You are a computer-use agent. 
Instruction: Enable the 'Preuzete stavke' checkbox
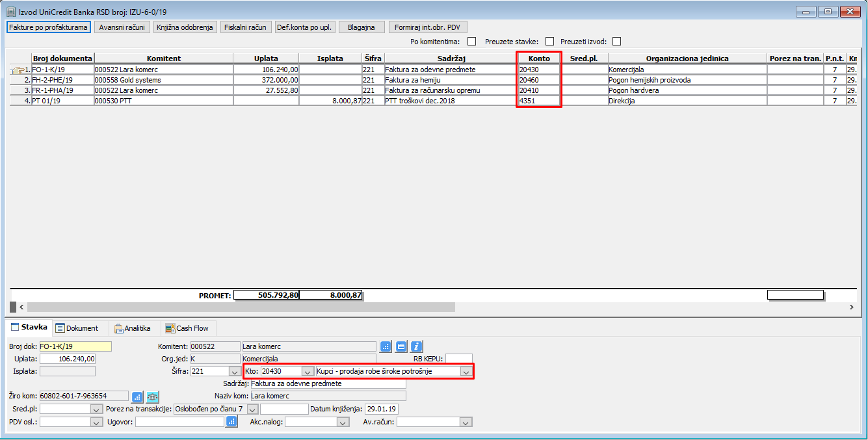(x=550, y=42)
